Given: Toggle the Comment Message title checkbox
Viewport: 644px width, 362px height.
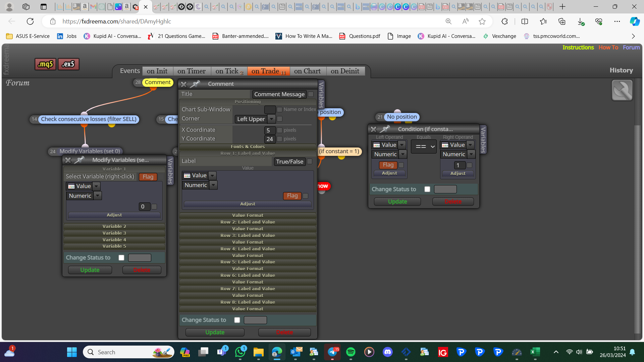Looking at the screenshot, I should (x=311, y=95).
